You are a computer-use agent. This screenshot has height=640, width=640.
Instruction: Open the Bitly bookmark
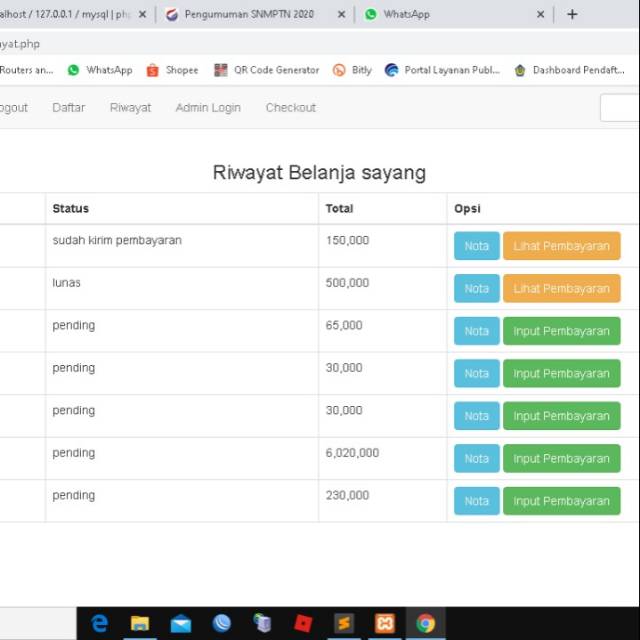(352, 70)
